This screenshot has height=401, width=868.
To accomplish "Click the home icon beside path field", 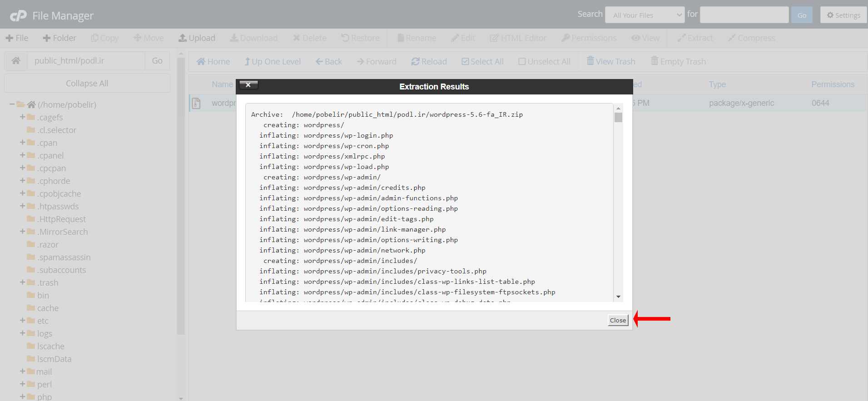I will pyautogui.click(x=16, y=61).
